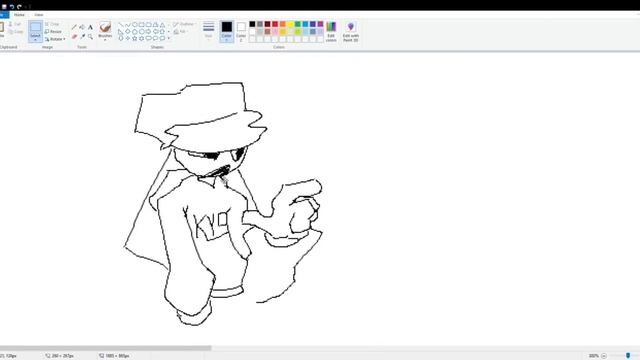This screenshot has height=360, width=640.
Task: Pick the straight Line shape
Action: click(121, 25)
